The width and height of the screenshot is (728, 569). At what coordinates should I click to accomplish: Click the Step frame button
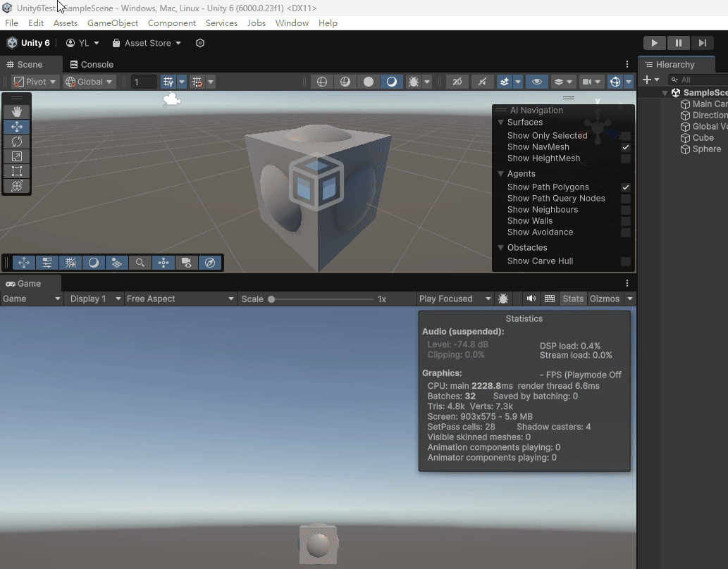click(702, 43)
